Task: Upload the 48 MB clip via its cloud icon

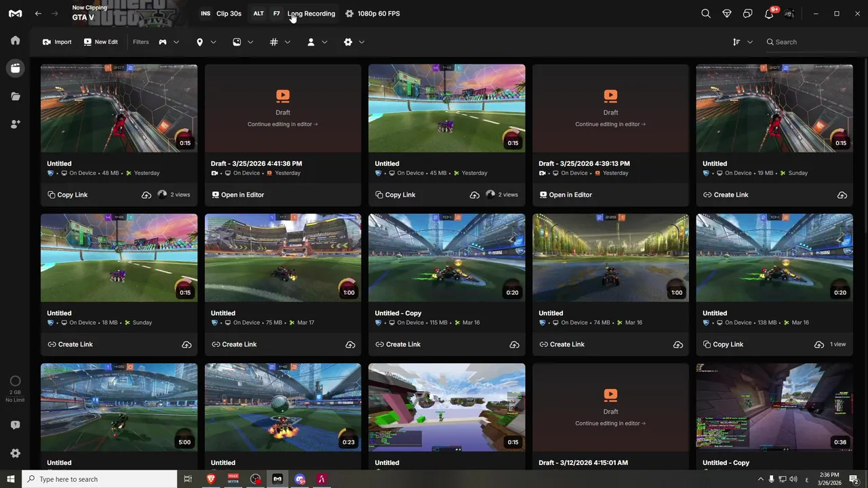Action: tap(146, 195)
